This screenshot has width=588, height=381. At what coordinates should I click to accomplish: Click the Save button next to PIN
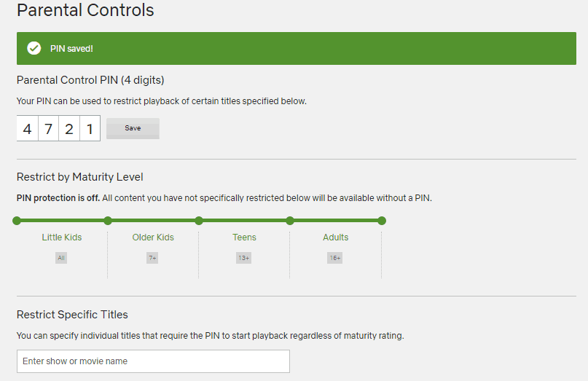(x=133, y=128)
